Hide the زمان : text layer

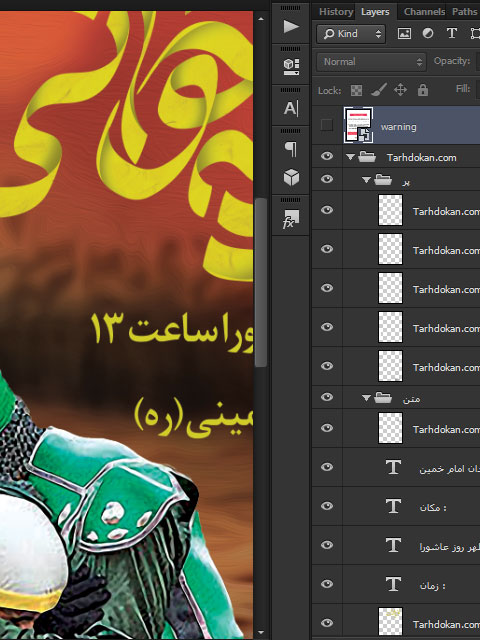(x=327, y=584)
